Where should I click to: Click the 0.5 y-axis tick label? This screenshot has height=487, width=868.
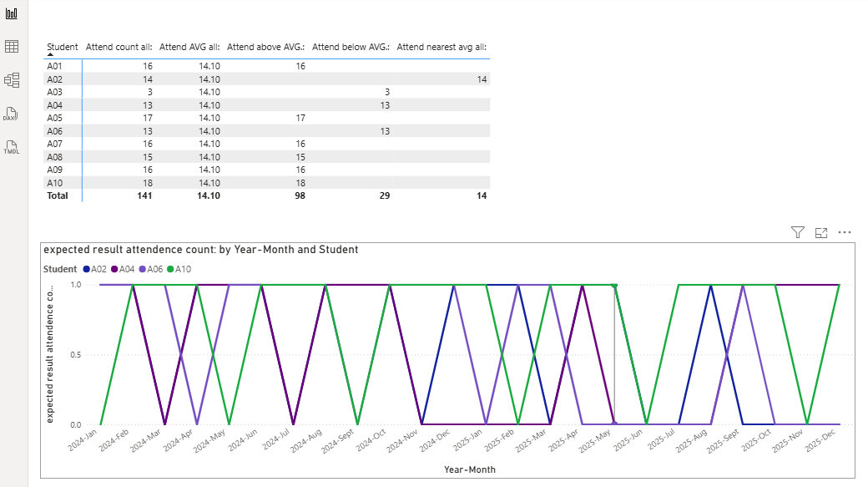[76, 354]
